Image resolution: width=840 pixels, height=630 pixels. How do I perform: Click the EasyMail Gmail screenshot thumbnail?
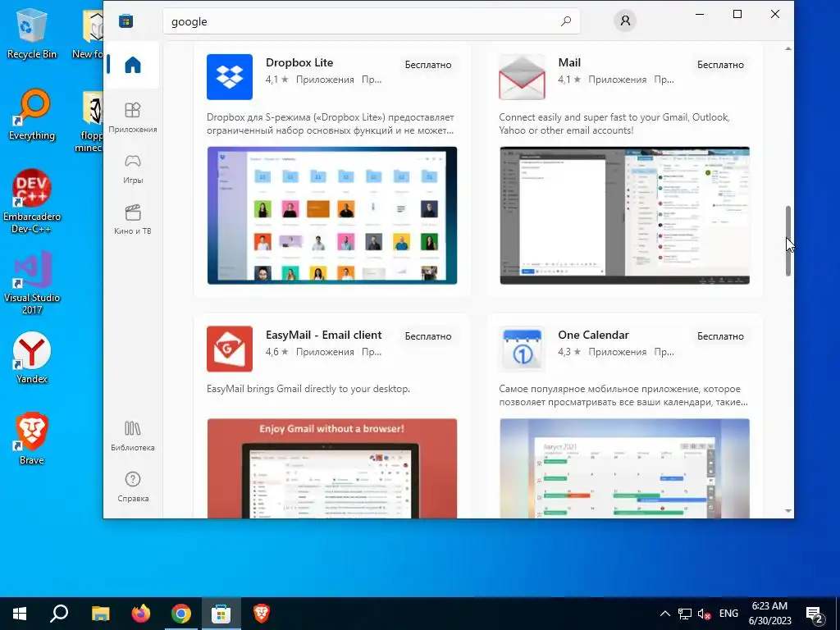click(332, 468)
